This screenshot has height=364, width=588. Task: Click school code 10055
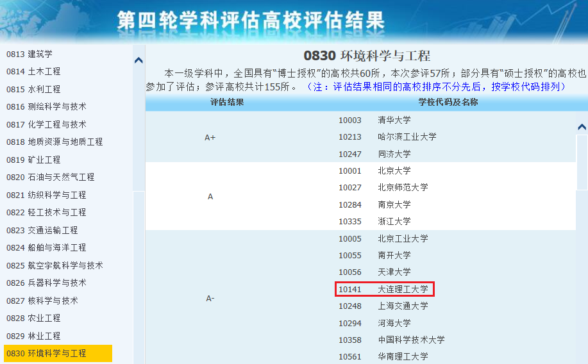click(x=350, y=255)
